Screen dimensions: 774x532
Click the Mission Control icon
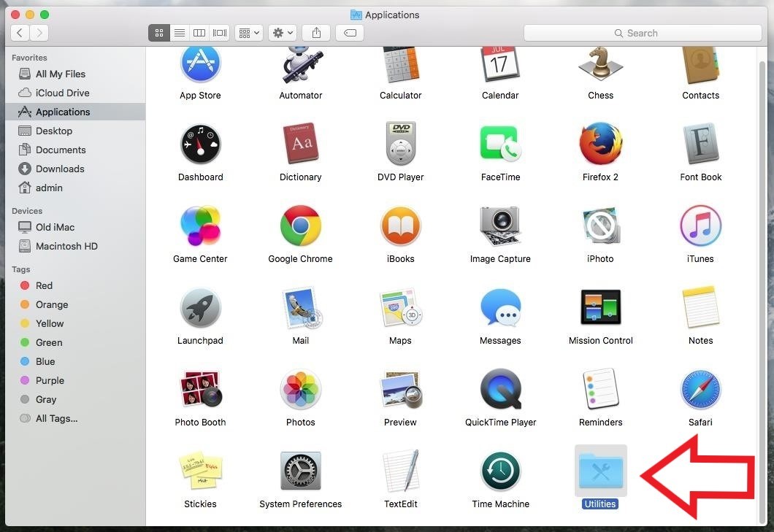(600, 307)
